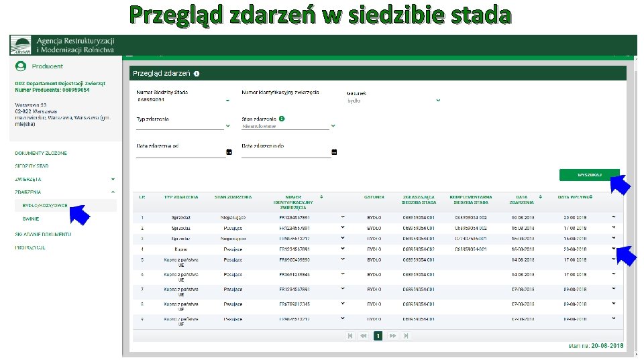Click Kupno event type in row 4
644x362 pixels.
[181, 249]
